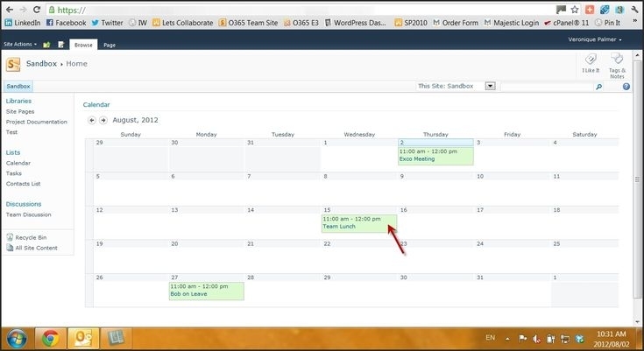
Task: Go back with the browser back arrow
Action: 10,10
